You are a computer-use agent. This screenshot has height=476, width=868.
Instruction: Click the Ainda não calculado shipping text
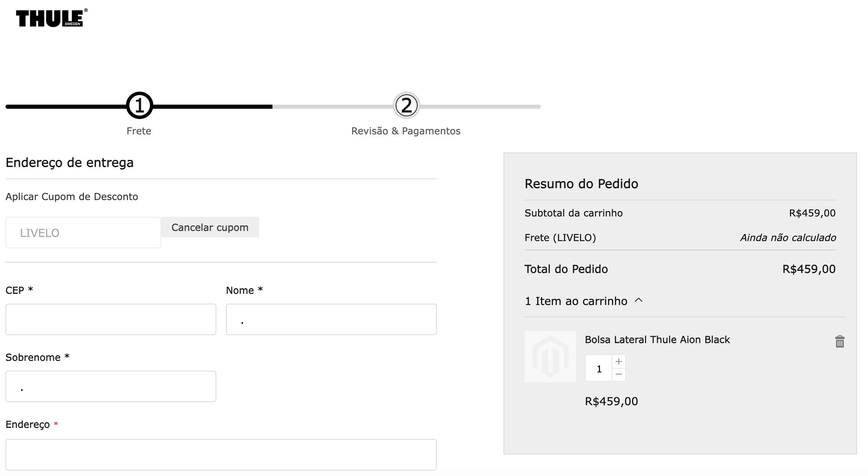tap(788, 238)
